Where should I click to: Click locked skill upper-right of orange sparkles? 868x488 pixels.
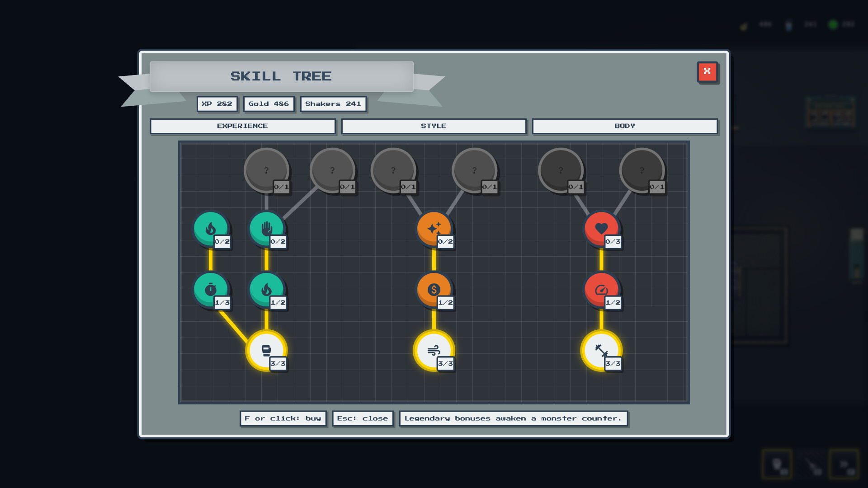point(474,170)
